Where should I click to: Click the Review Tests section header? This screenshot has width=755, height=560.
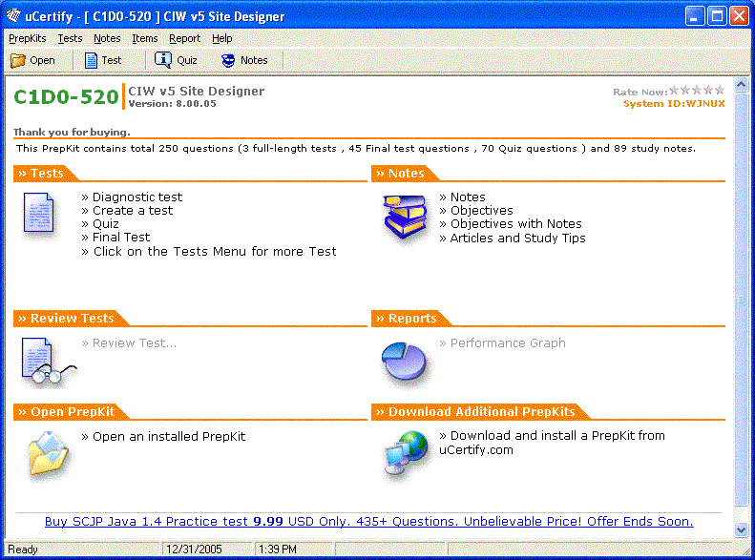[x=72, y=318]
